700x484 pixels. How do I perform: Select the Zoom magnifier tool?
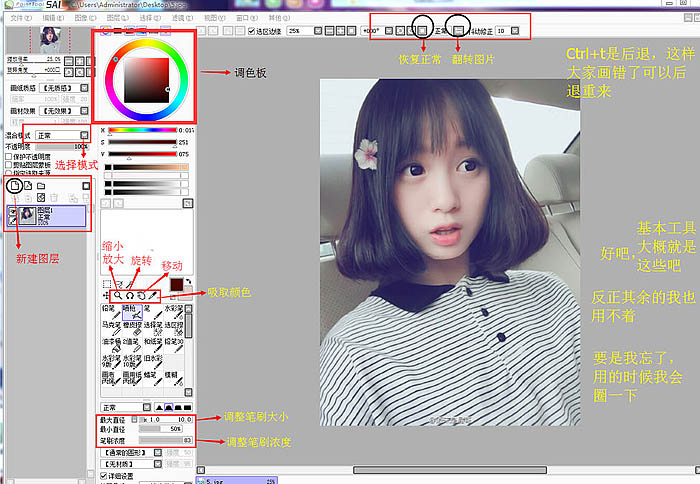118,295
